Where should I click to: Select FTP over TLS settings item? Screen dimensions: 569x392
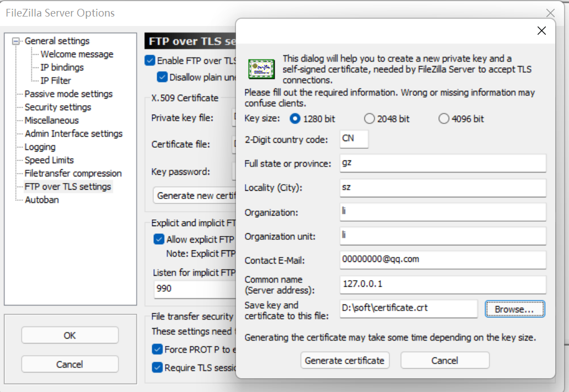[68, 186]
